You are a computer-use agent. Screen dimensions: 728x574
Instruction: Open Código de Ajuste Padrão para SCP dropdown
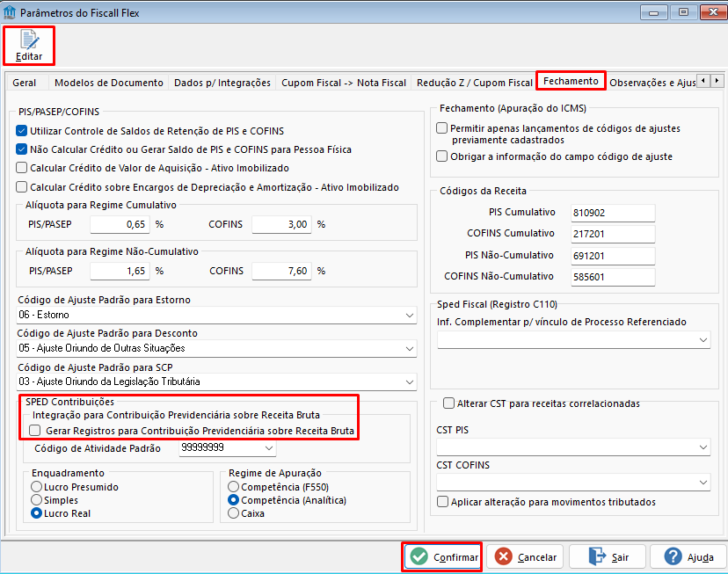point(216,381)
